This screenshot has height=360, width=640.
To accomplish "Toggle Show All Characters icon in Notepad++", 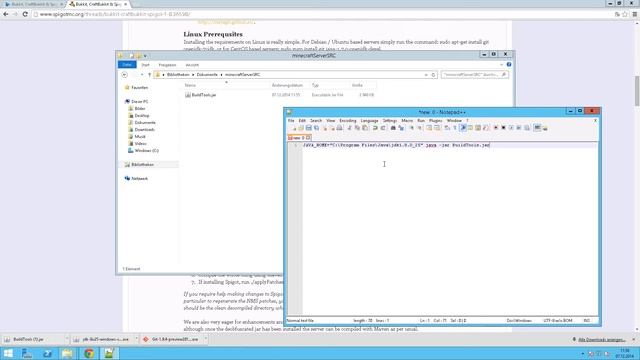I will tap(455, 128).
